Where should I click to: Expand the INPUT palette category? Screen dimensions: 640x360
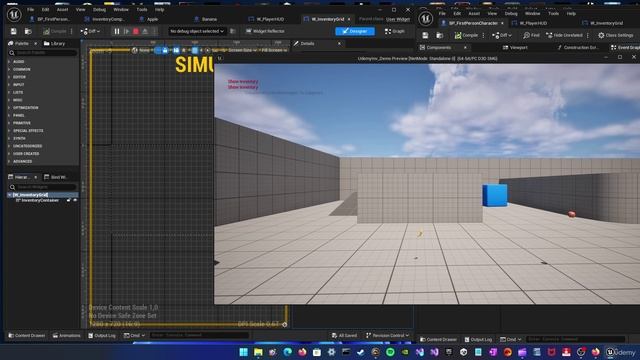click(18, 84)
